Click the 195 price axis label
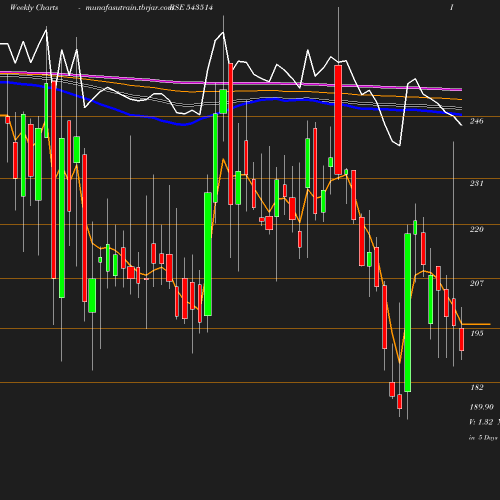This screenshot has width=500, height=500. pos(477,333)
